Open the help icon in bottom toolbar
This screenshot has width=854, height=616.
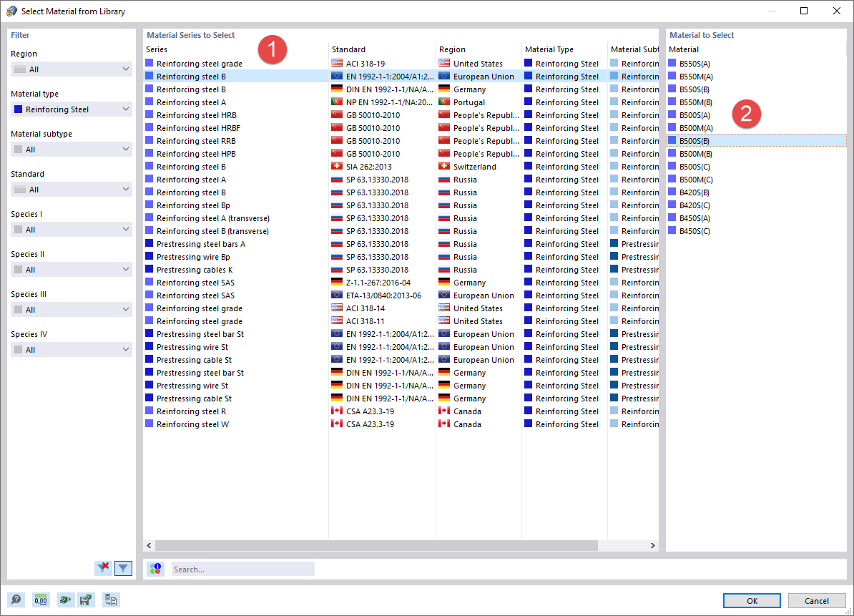16,600
